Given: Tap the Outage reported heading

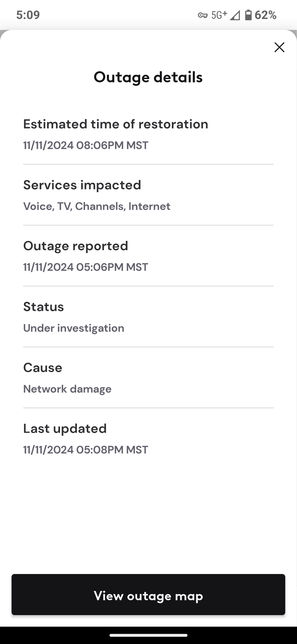Looking at the screenshot, I should coord(76,246).
